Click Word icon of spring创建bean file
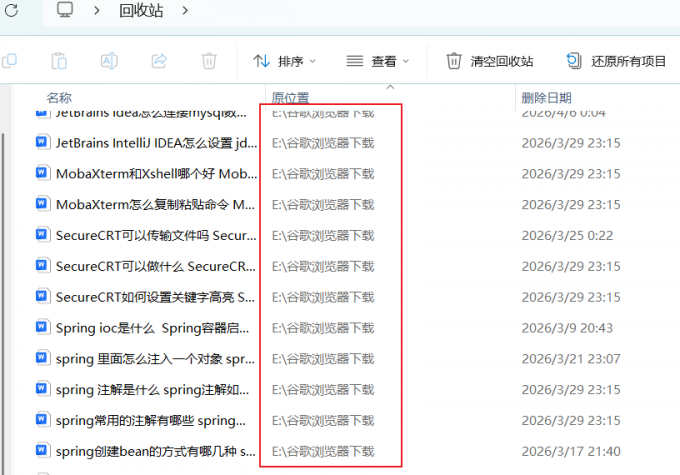680x475 pixels. 42,450
